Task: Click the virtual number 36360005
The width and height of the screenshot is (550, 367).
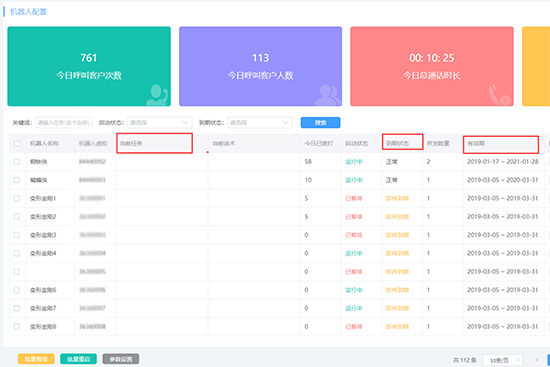Action: tap(92, 272)
